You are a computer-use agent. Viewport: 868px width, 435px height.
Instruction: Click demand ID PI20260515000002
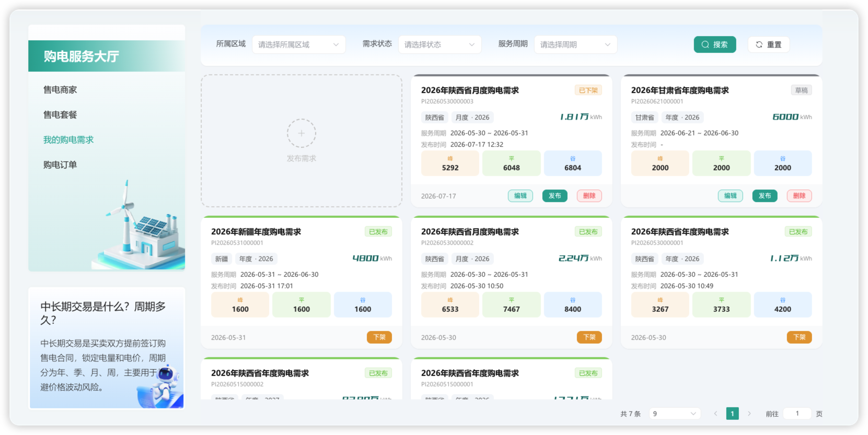(x=237, y=384)
